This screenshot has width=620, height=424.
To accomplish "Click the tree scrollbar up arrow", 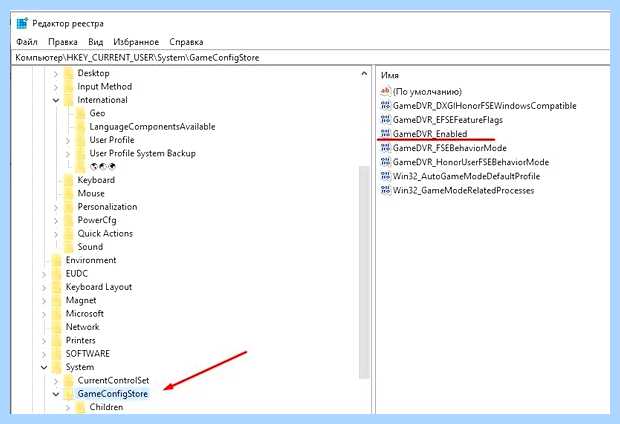I will [364, 74].
